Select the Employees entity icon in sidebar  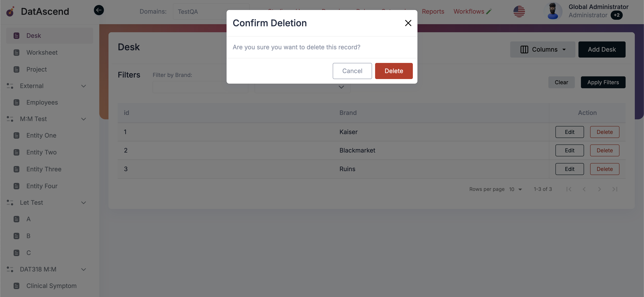[x=16, y=102]
